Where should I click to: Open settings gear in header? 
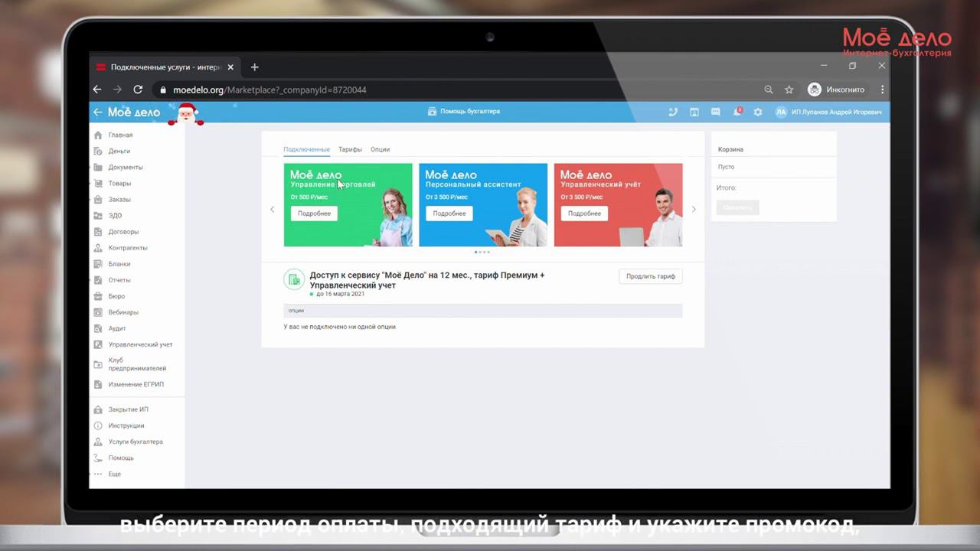[758, 112]
